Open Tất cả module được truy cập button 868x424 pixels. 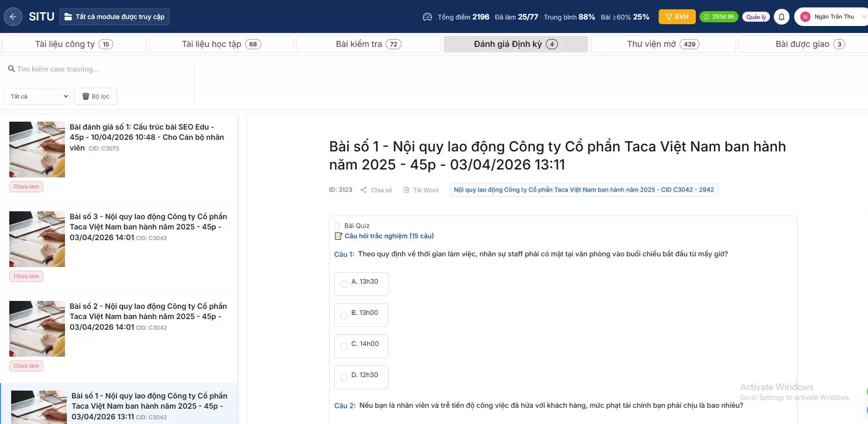tap(114, 17)
